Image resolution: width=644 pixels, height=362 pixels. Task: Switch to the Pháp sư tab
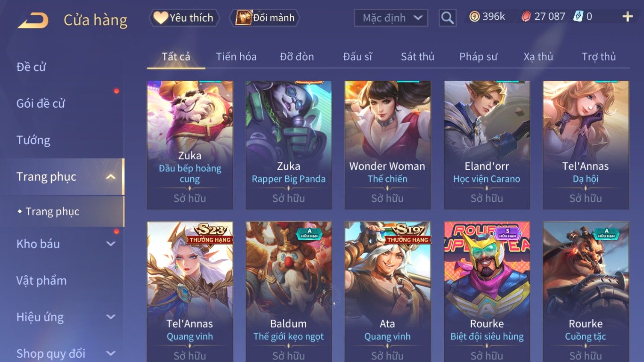[x=478, y=56]
